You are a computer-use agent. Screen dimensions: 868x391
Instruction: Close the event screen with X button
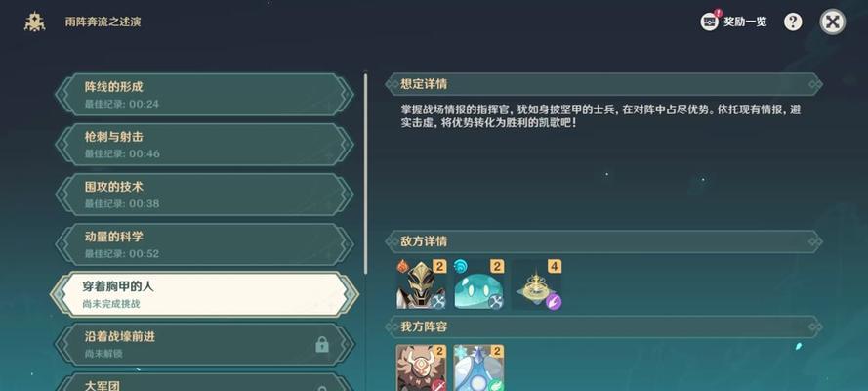[833, 22]
